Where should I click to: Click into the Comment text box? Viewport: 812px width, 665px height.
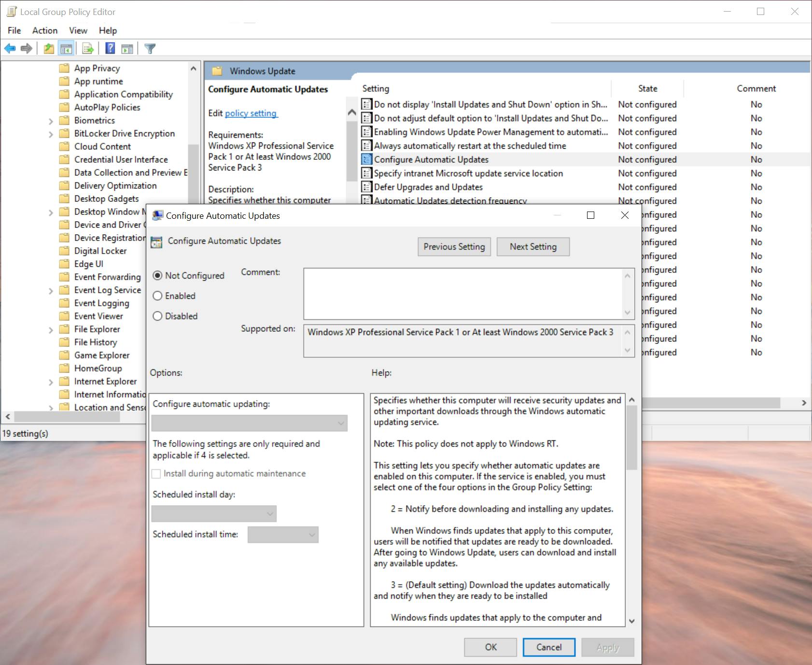[x=463, y=294]
